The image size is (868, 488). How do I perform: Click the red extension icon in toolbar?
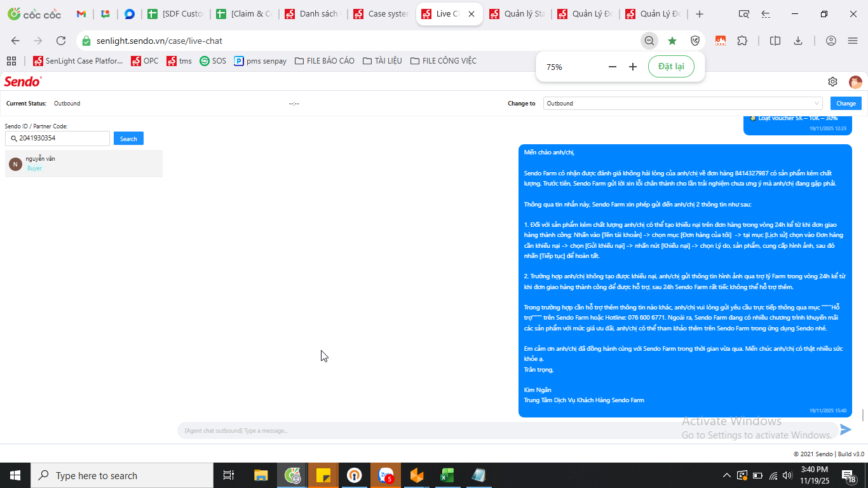pyautogui.click(x=721, y=41)
